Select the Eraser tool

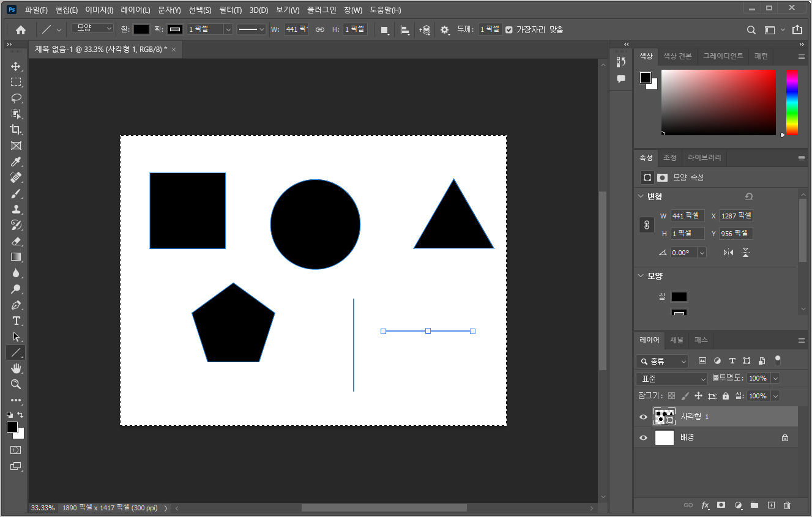(x=16, y=241)
